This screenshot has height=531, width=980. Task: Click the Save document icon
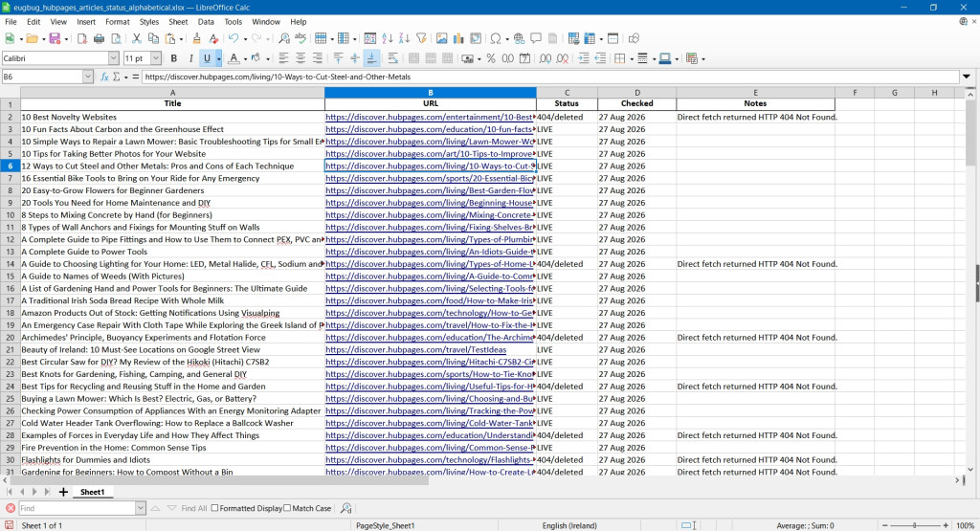point(55,38)
